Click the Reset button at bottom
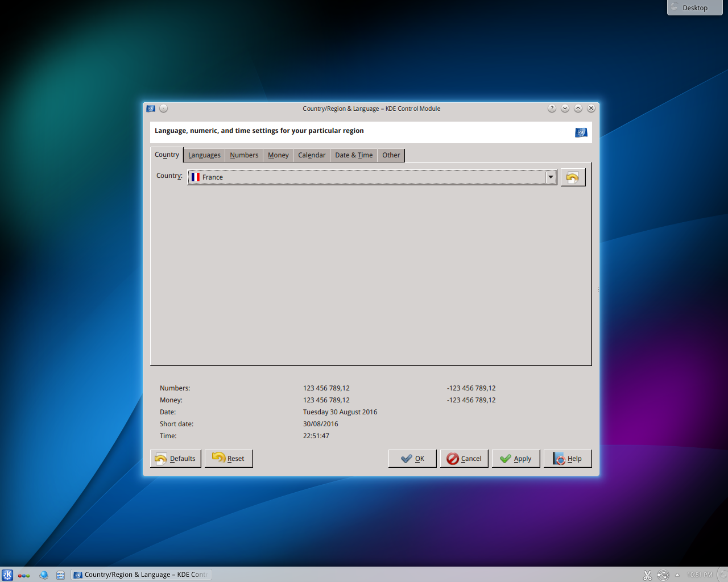This screenshot has width=728, height=582. tap(229, 459)
